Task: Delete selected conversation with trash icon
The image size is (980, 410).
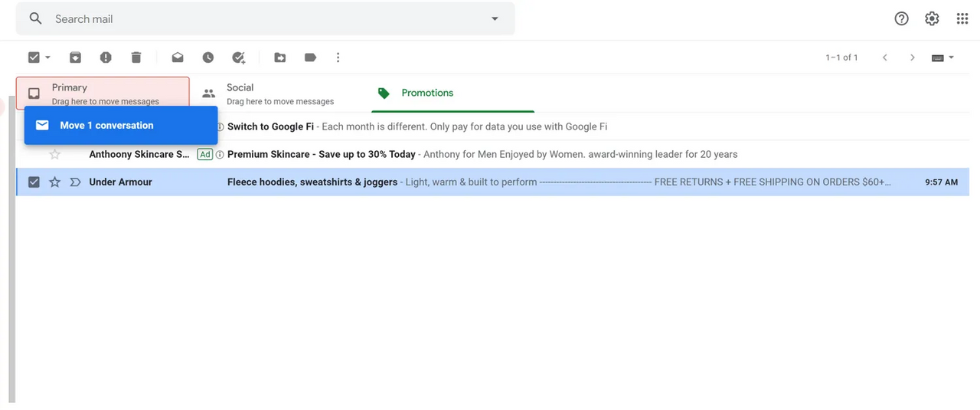Action: pyautogui.click(x=136, y=57)
